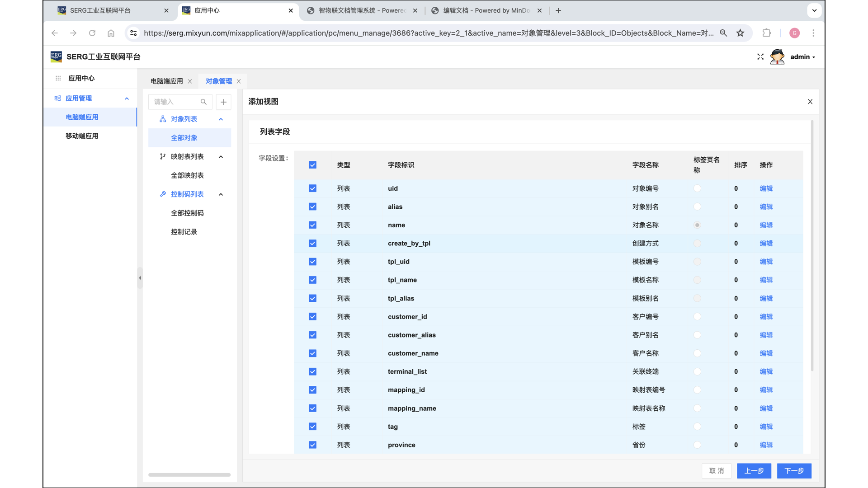Close the 添加视图 panel with X icon
This screenshot has height=488, width=868.
pos(810,102)
